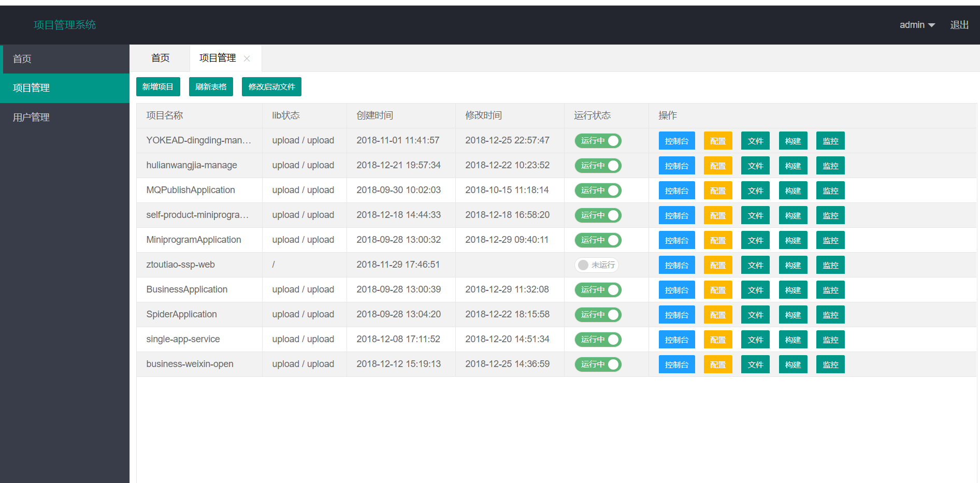The width and height of the screenshot is (980, 483).
Task: Select the SpiderApplication project name
Action: coord(181,314)
